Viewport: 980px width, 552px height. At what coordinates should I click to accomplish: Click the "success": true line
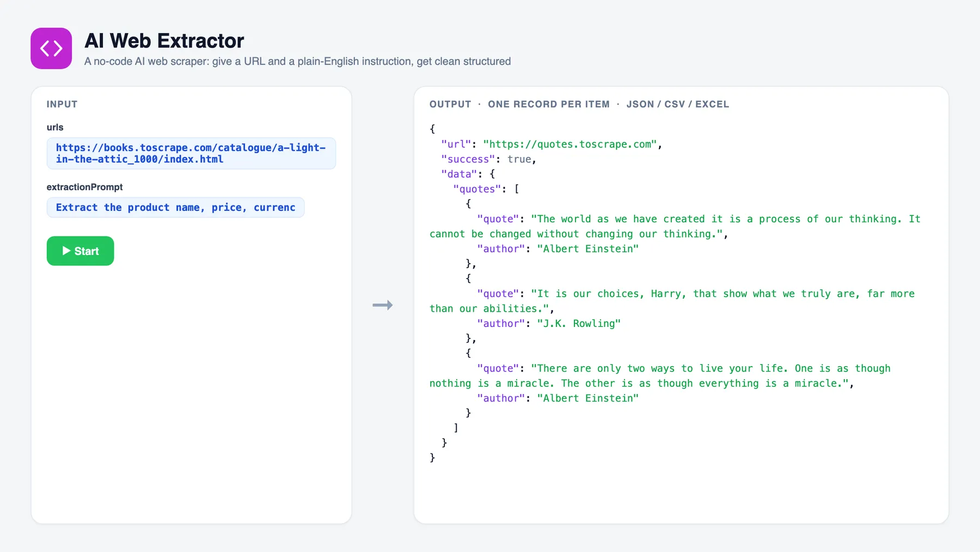[x=489, y=159]
